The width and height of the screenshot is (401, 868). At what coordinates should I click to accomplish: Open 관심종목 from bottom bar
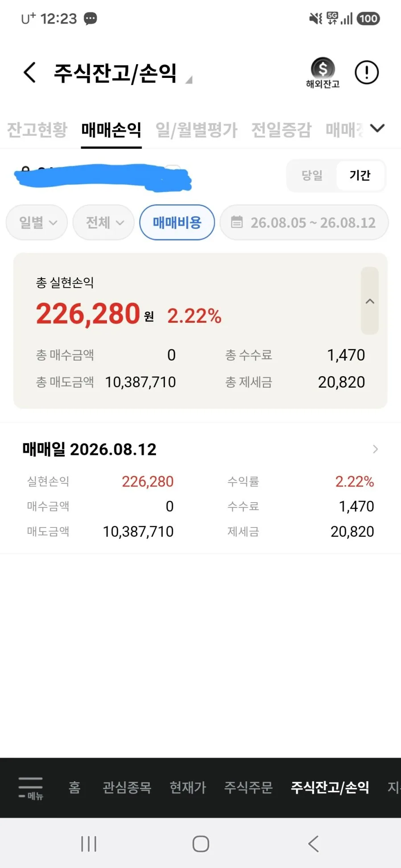pos(127,787)
